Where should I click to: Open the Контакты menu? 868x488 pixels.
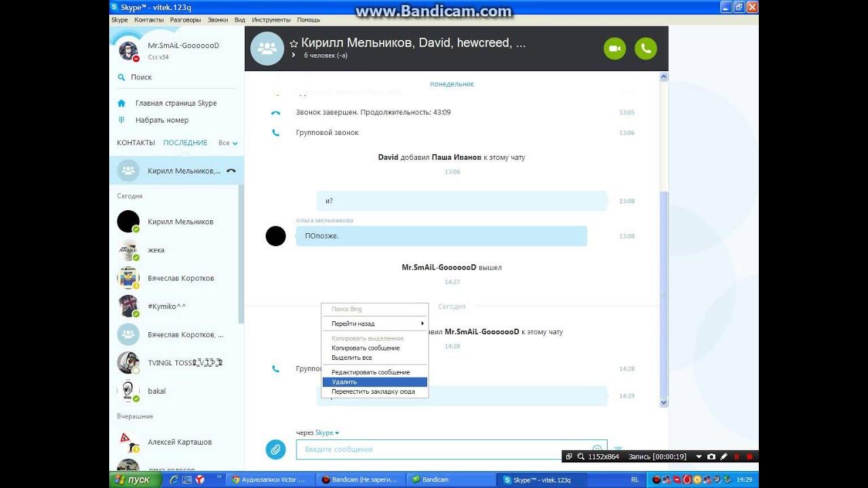pos(149,20)
